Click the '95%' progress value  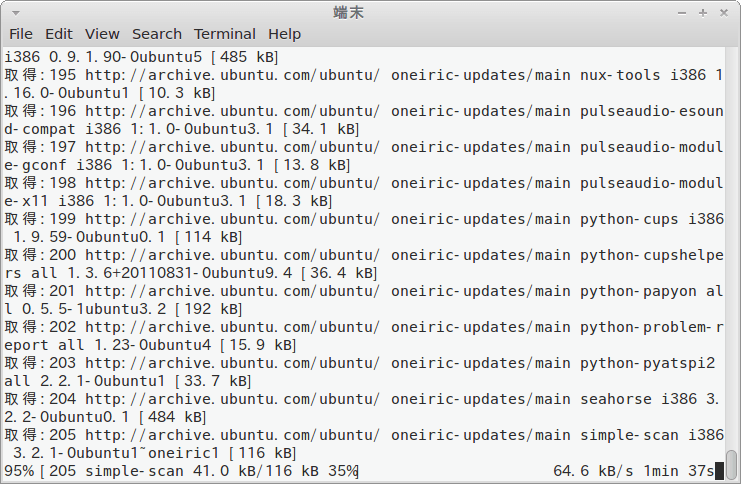pos(19,471)
